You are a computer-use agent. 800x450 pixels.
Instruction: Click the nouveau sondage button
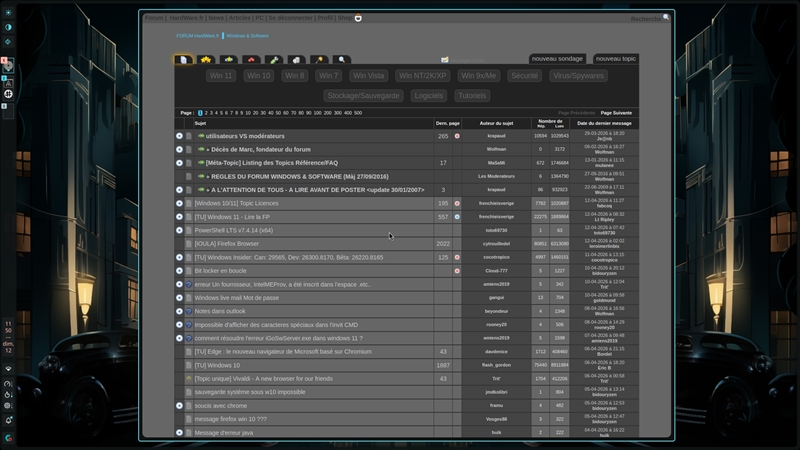(557, 59)
